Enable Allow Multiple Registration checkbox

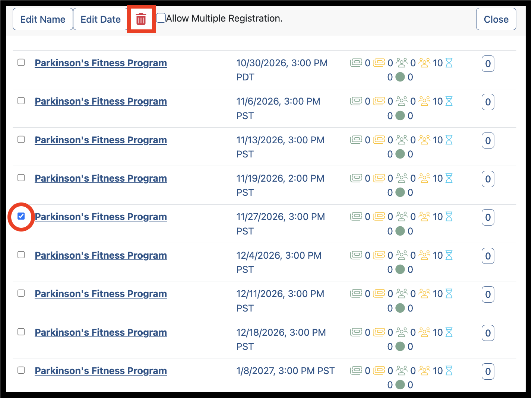click(x=161, y=18)
